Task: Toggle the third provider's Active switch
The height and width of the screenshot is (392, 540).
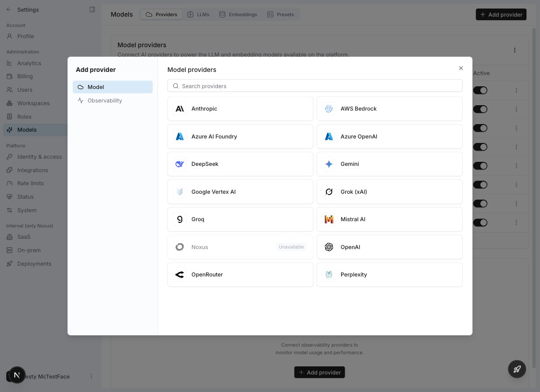Action: coord(480,128)
